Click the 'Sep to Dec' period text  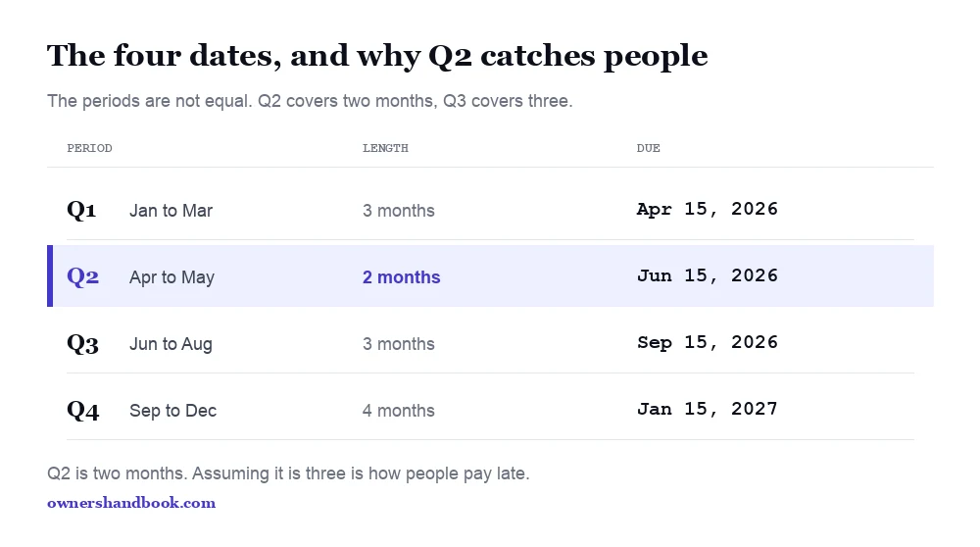(x=173, y=411)
